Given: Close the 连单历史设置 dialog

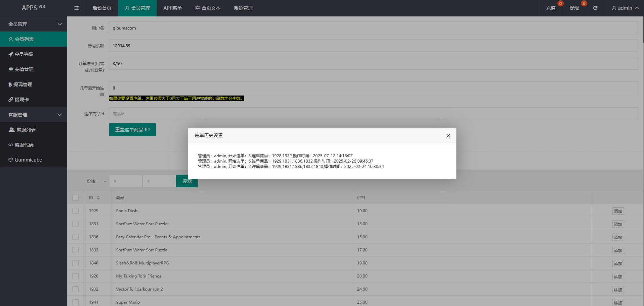Looking at the screenshot, I should [x=448, y=136].
